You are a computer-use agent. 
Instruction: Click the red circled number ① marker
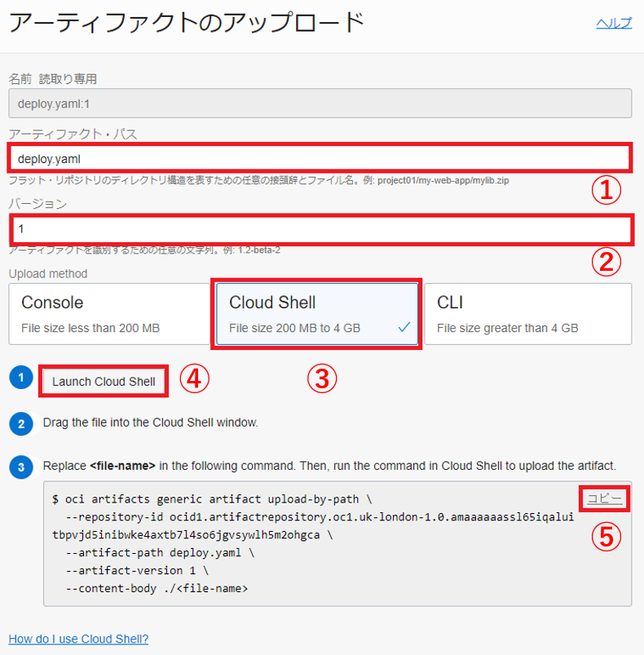point(606,190)
